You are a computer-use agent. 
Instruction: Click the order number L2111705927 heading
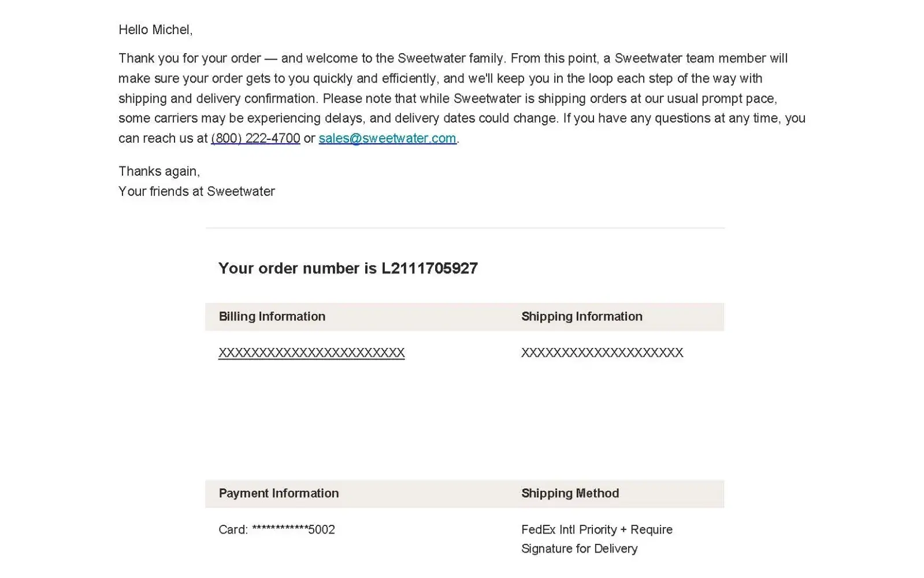click(x=348, y=268)
